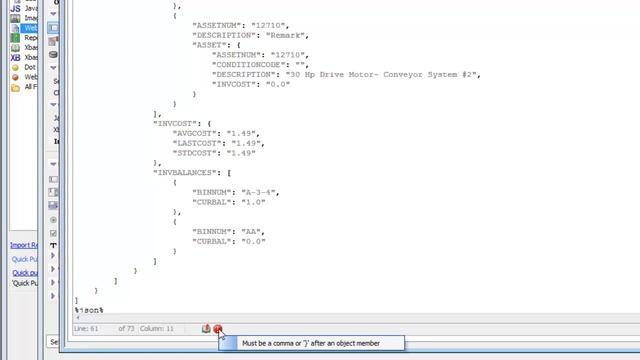
Task: Expand the second arrow below T icon
Action: point(53,269)
